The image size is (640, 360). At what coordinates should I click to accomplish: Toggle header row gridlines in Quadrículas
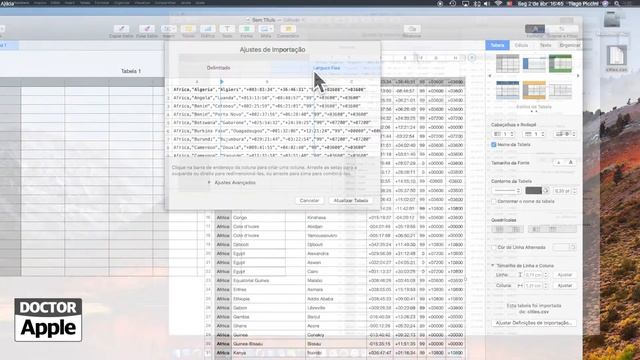click(552, 229)
